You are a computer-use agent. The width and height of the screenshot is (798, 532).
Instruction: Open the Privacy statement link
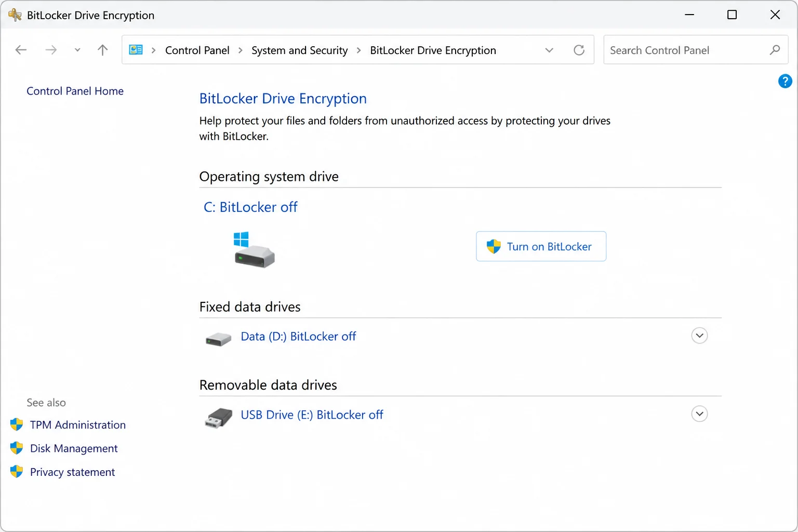pyautogui.click(x=72, y=472)
